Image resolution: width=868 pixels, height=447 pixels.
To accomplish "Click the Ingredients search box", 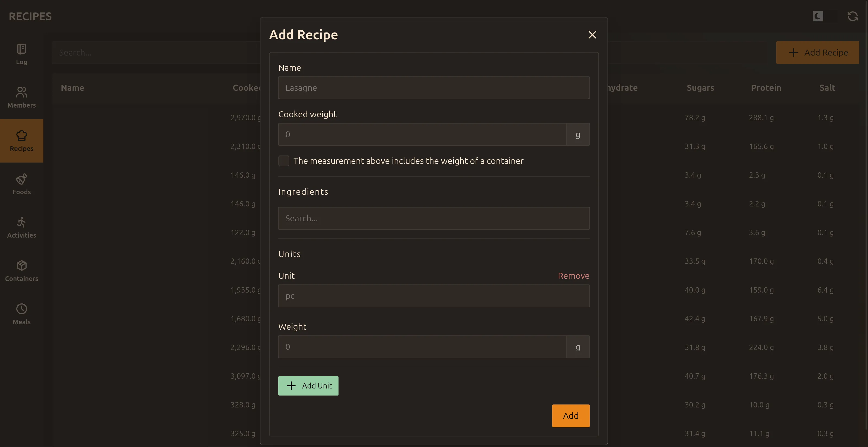I will (x=434, y=218).
